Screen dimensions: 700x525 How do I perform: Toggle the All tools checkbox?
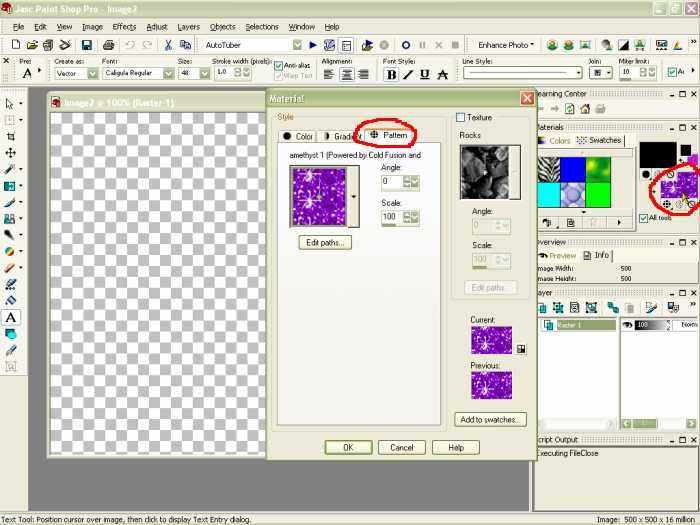(x=643, y=218)
